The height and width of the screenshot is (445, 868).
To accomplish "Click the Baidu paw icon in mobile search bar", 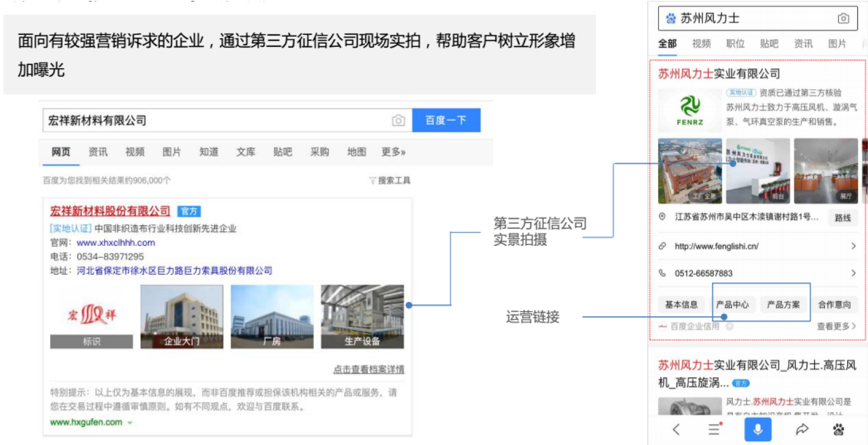I will 671,19.
